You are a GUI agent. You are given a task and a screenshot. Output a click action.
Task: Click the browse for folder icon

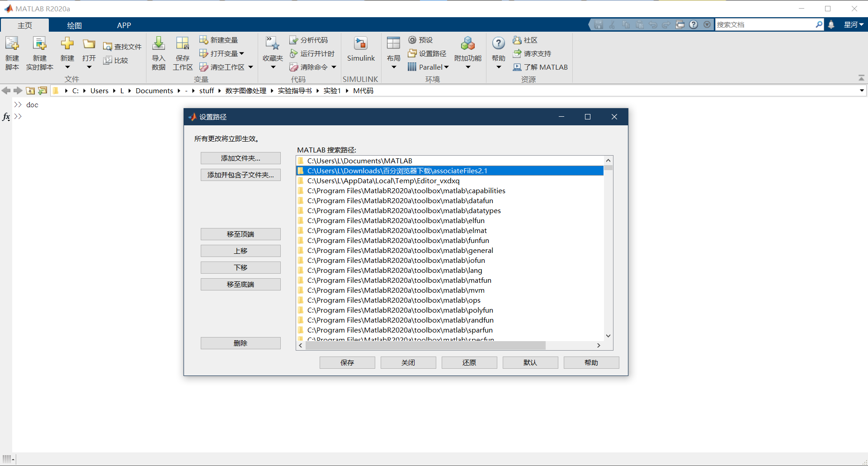coord(42,90)
